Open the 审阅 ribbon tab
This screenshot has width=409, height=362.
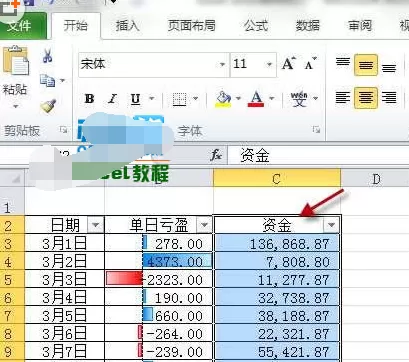[x=360, y=25]
